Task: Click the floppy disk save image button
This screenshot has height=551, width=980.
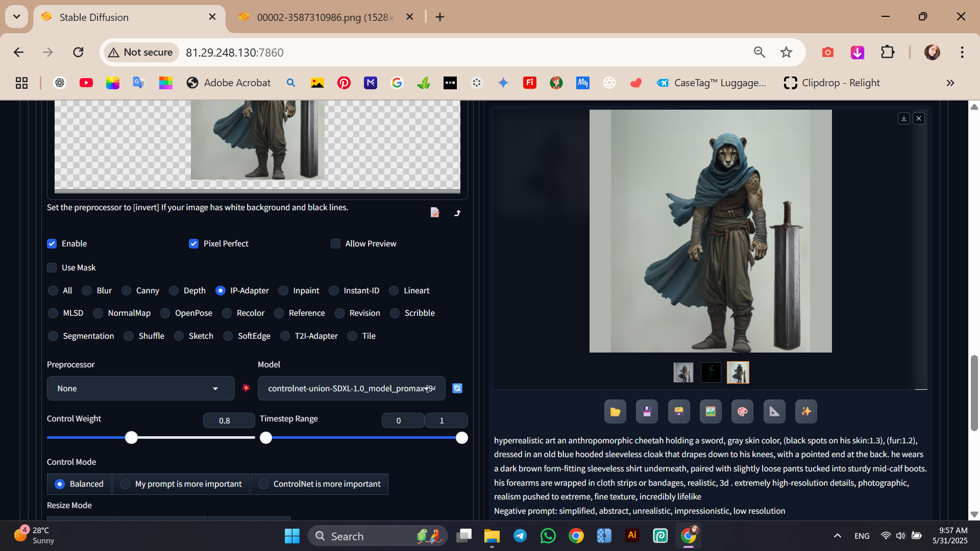Action: pos(647,412)
